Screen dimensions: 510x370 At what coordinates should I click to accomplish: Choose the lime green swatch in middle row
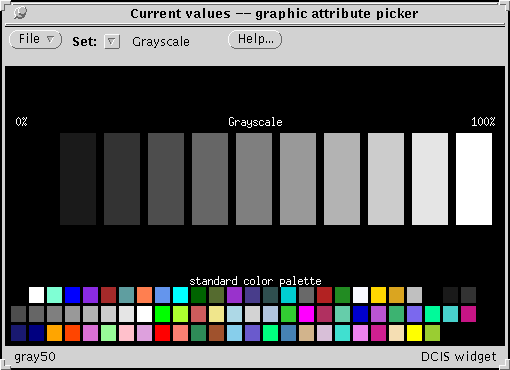pos(288,314)
